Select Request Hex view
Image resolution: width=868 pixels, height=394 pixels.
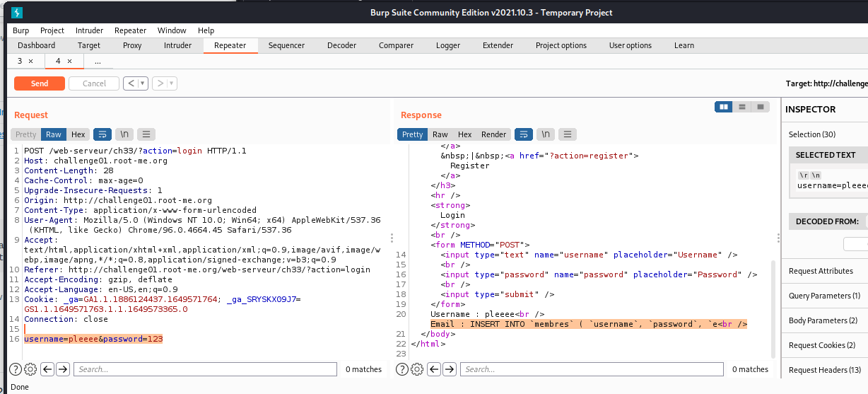point(78,134)
